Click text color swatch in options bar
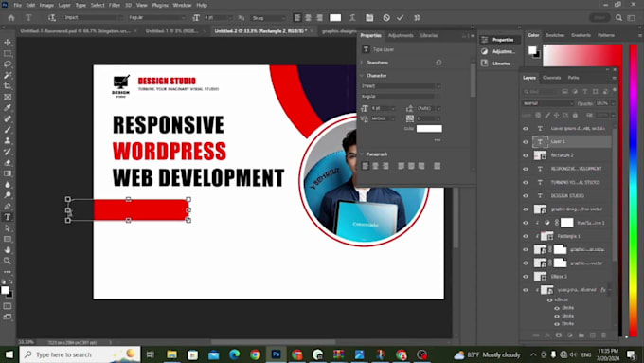Screen dimensions: 644x363 tap(335, 18)
